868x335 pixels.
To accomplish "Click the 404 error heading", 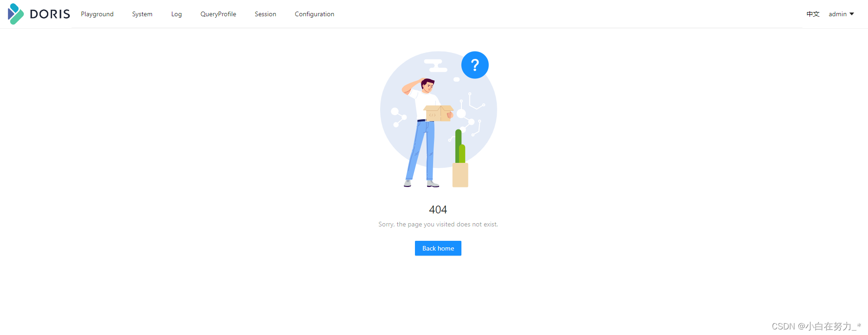I will click(438, 210).
